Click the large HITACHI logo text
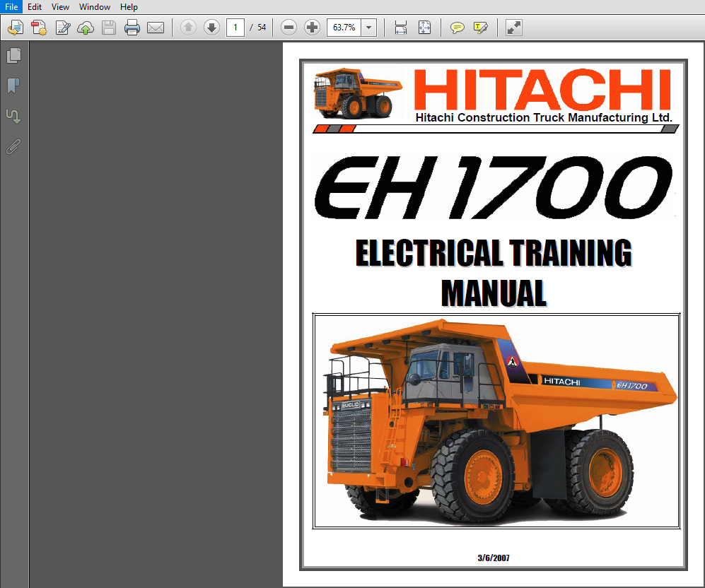The width and height of the screenshot is (705, 588). 542,90
